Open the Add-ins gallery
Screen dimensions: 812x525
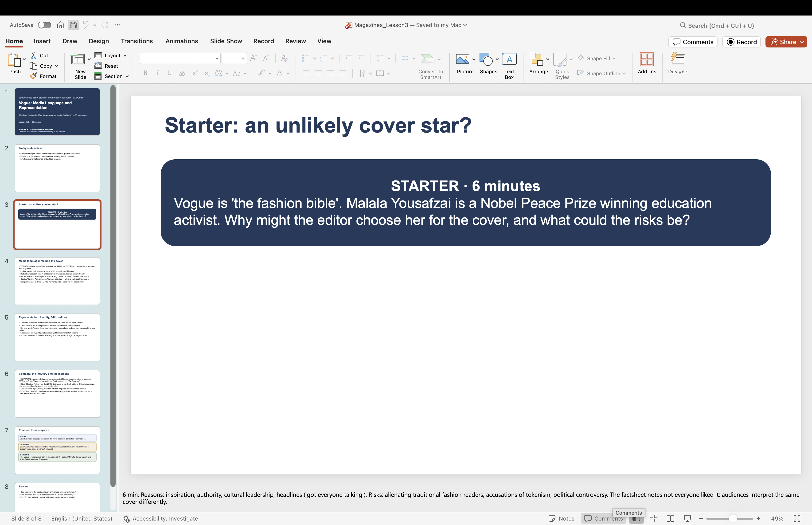pos(646,63)
